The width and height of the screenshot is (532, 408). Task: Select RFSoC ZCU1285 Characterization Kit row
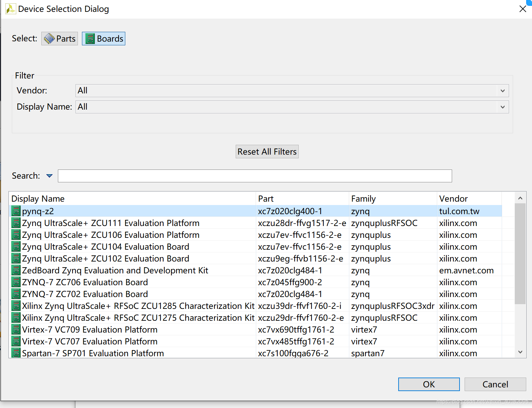[x=256, y=306]
